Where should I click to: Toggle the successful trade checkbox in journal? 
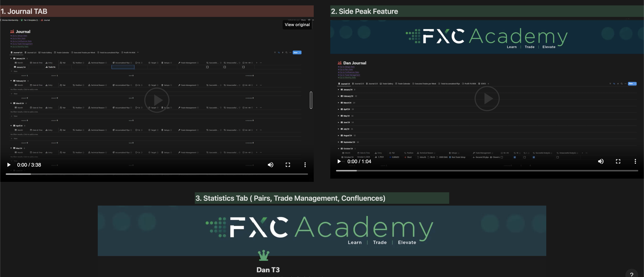point(208,67)
